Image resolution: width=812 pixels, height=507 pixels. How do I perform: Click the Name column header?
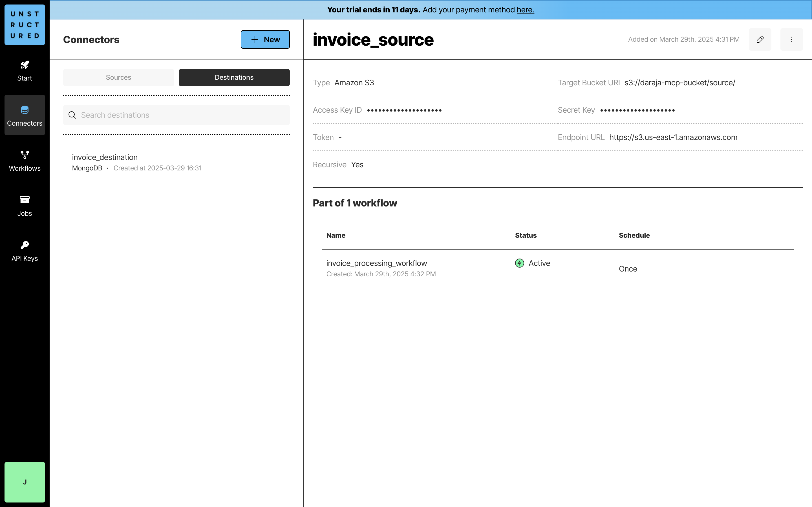pyautogui.click(x=336, y=235)
